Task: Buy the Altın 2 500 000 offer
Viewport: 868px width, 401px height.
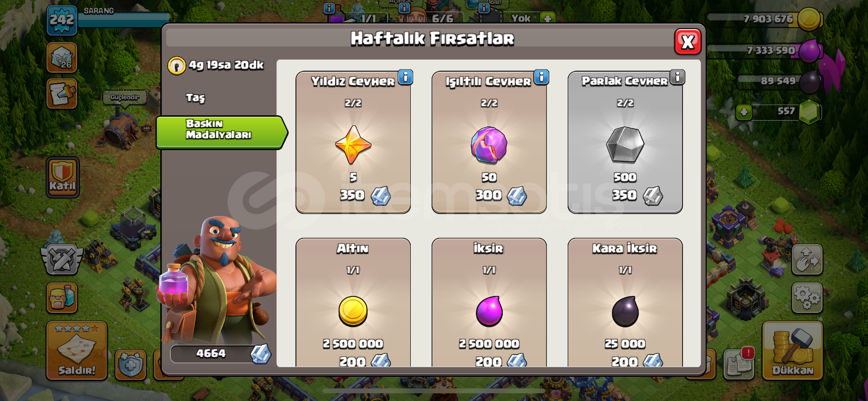Action: tap(353, 302)
